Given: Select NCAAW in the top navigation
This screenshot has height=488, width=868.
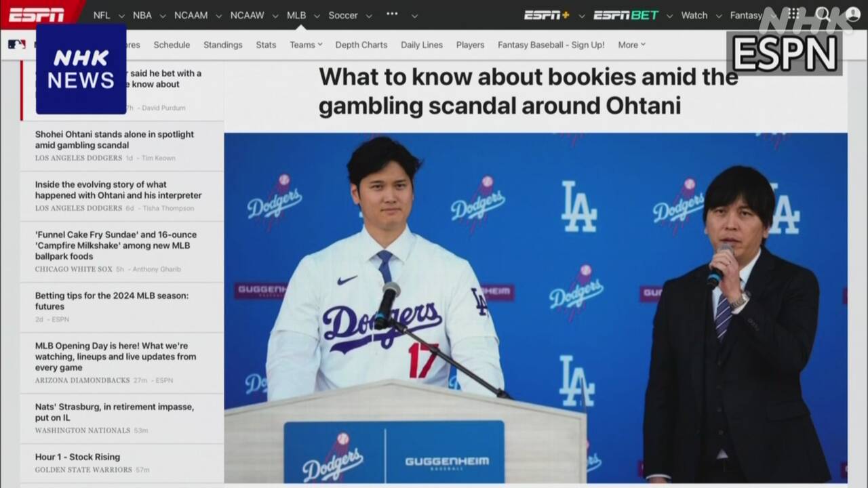Looking at the screenshot, I should 248,15.
